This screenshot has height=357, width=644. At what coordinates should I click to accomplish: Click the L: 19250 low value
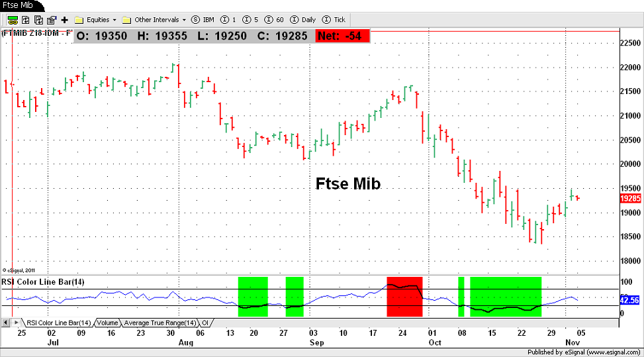pyautogui.click(x=222, y=36)
